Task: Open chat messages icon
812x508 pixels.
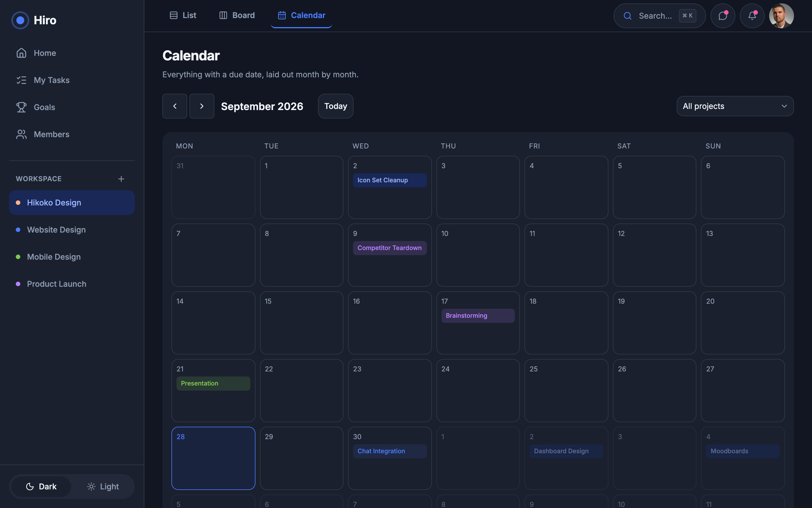Action: pos(722,16)
